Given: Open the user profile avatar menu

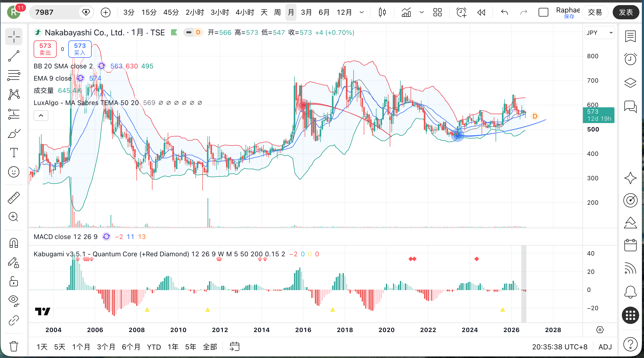Looking at the screenshot, I should [x=14, y=12].
